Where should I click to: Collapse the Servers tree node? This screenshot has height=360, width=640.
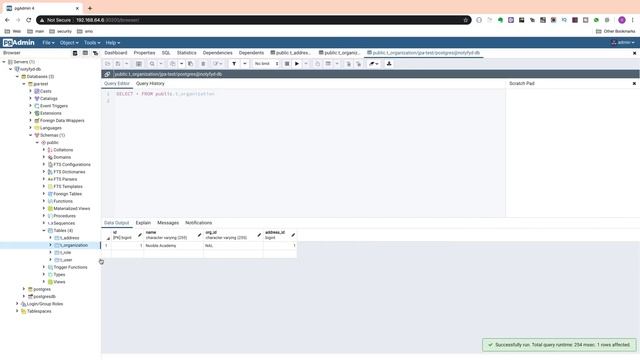[x=4, y=62]
